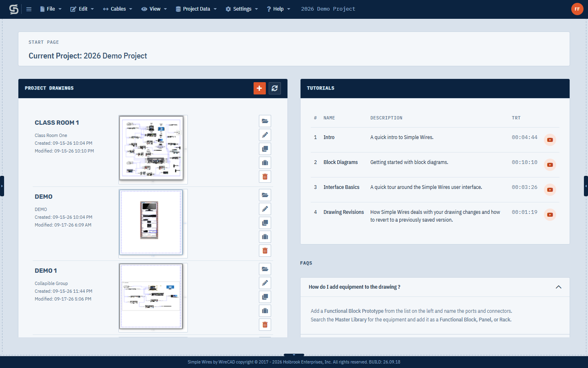Click the 2026 Demo Project title
This screenshot has height=368, width=588.
pos(328,9)
